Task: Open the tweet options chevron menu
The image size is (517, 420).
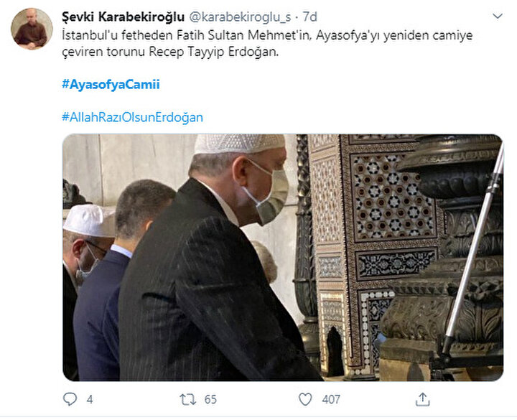Action: pos(497,16)
